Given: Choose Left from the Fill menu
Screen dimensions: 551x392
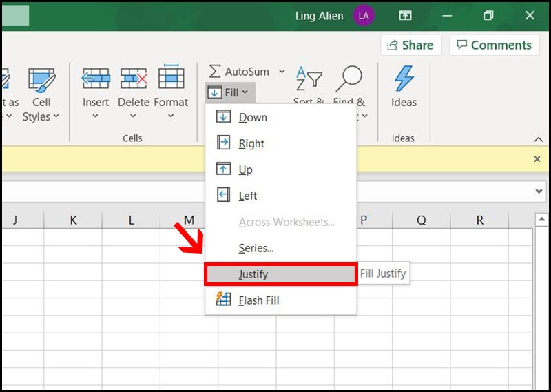Looking at the screenshot, I should pyautogui.click(x=281, y=195).
